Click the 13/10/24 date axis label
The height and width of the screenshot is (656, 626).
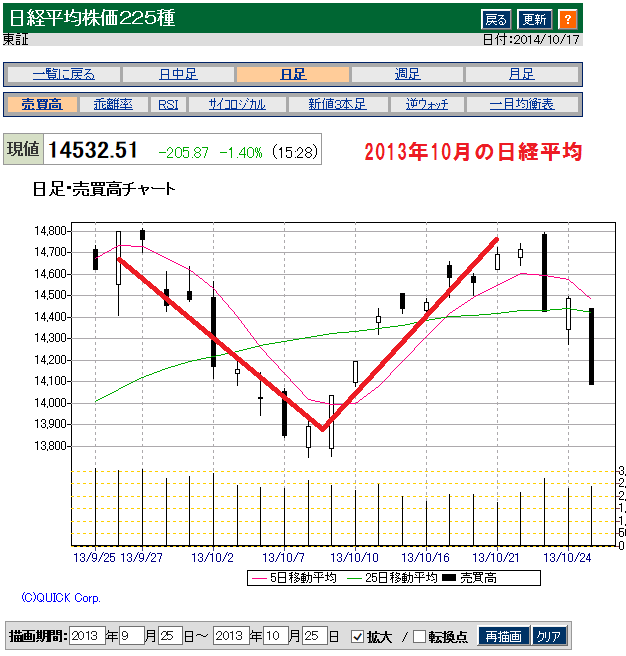(x=567, y=557)
